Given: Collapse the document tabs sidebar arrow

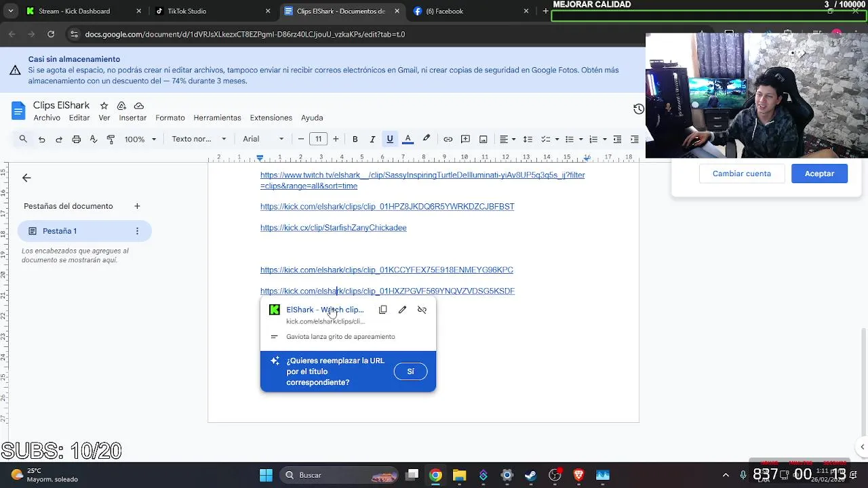Looking at the screenshot, I should click(x=26, y=178).
